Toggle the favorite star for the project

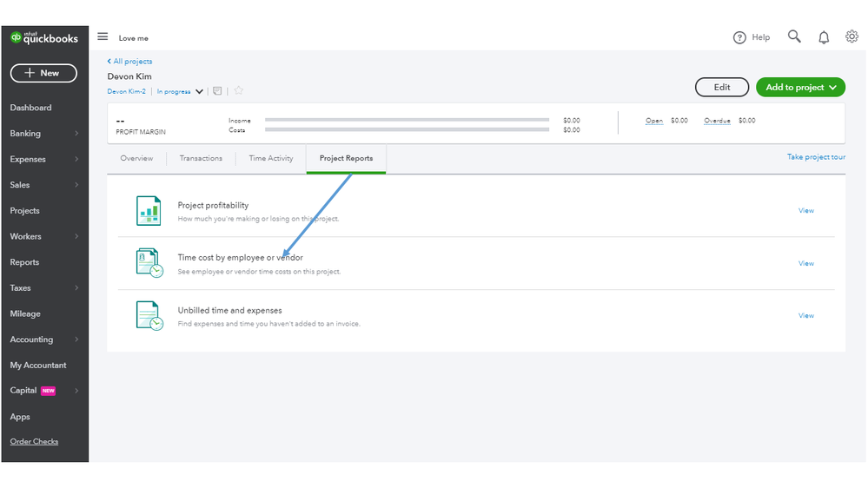point(239,90)
